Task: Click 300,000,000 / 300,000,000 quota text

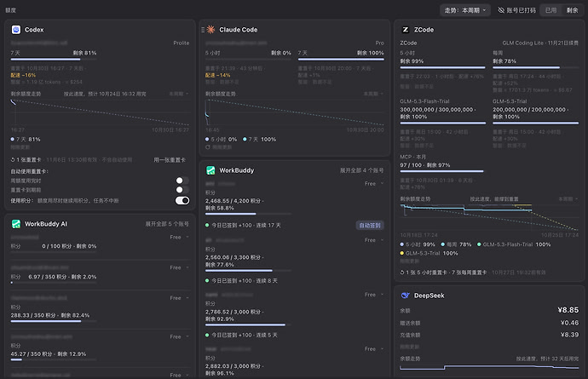Action: 438,110
